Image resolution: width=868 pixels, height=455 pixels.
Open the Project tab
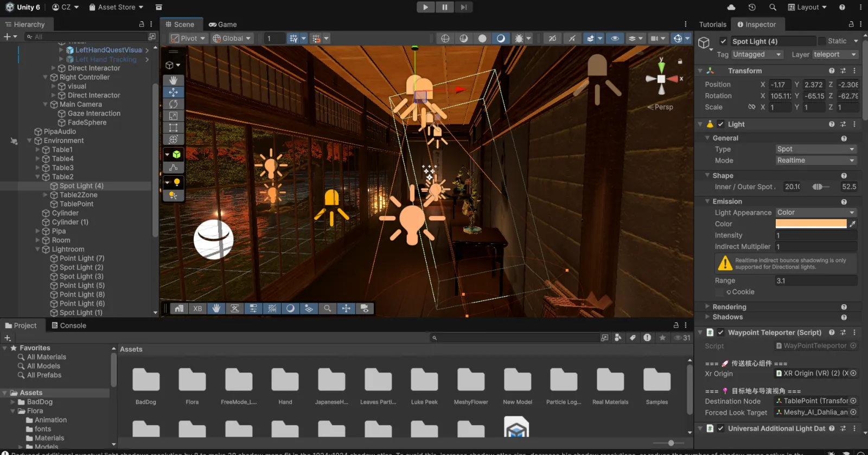(x=21, y=325)
